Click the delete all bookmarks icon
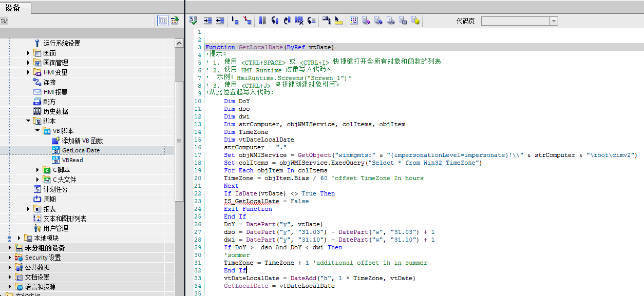The width and height of the screenshot is (644, 296). pyautogui.click(x=299, y=21)
